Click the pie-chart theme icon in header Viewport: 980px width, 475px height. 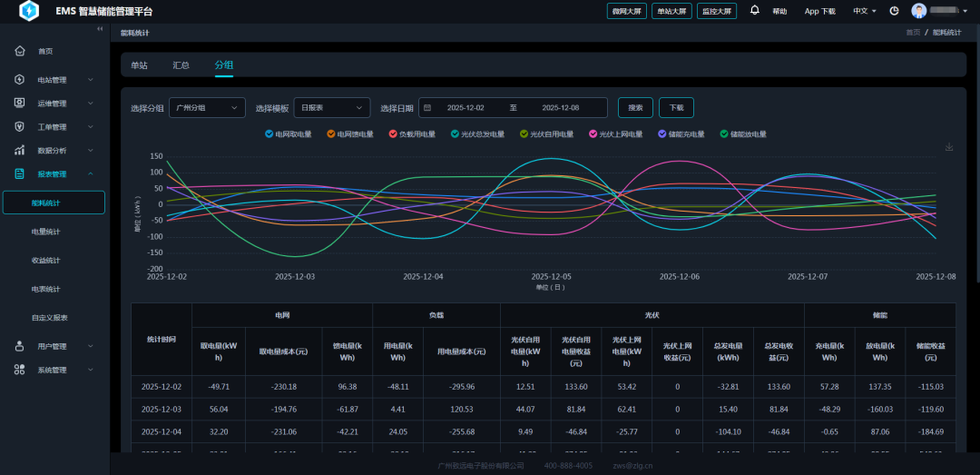coord(894,11)
